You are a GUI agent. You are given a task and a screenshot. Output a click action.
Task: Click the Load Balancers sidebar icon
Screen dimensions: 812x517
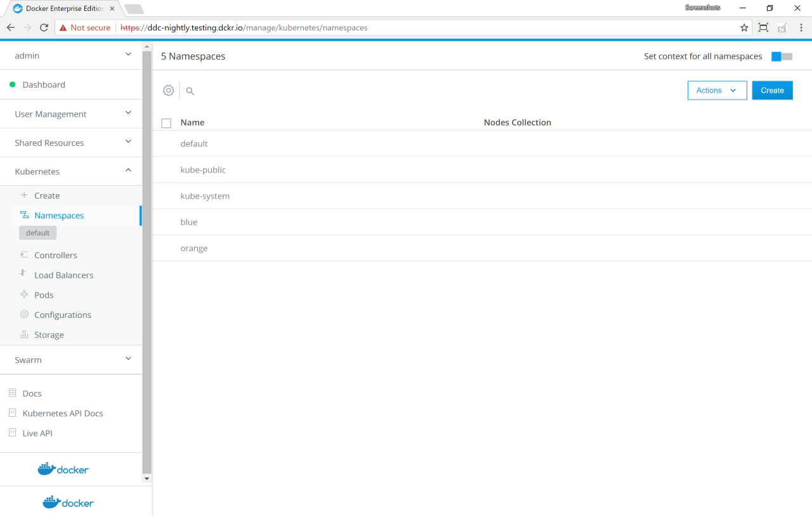pos(23,273)
